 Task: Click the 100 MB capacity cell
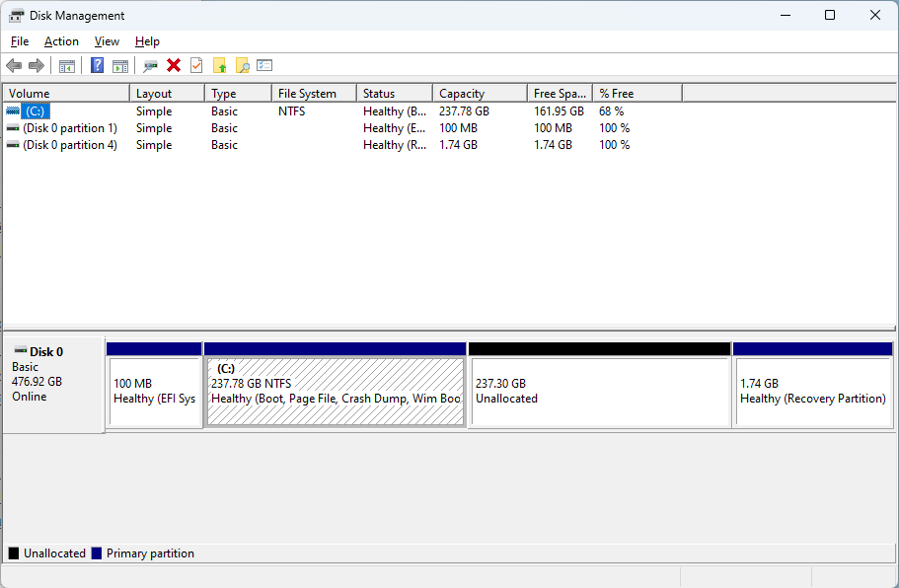(458, 128)
